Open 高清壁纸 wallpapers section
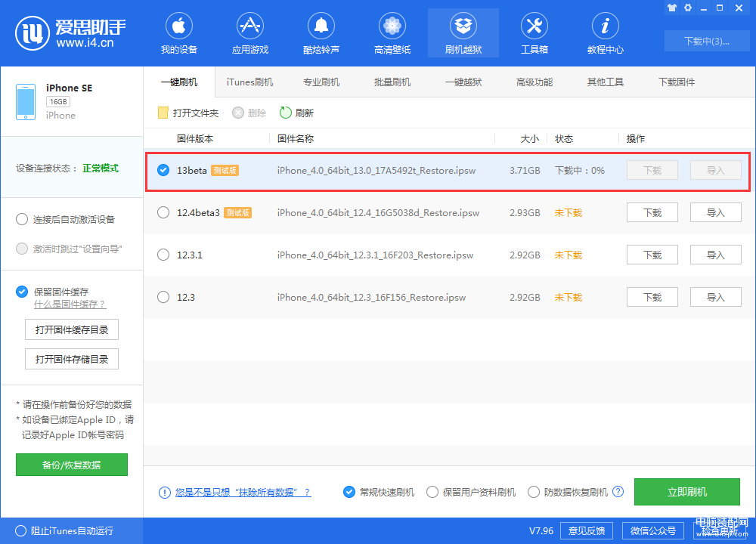 tap(392, 33)
